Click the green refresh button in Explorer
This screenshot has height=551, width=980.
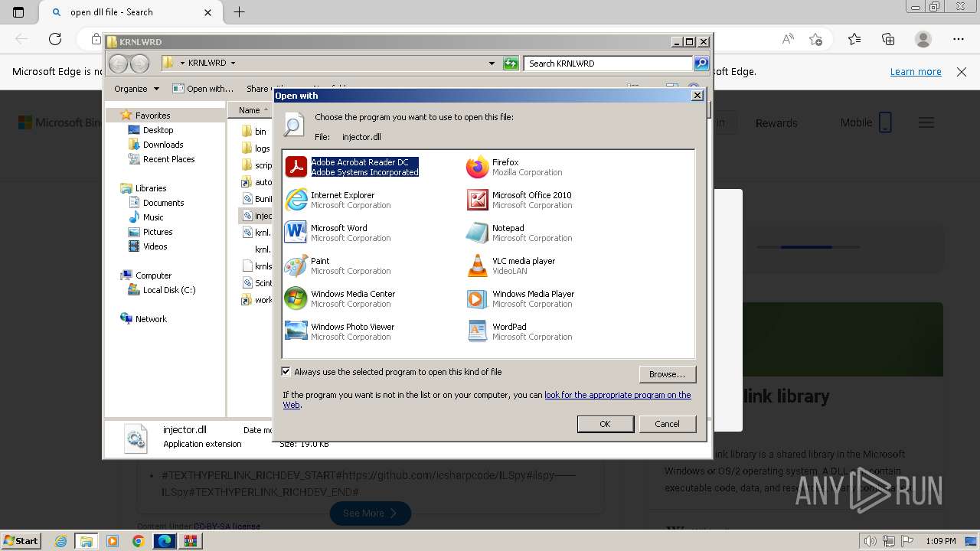point(511,64)
